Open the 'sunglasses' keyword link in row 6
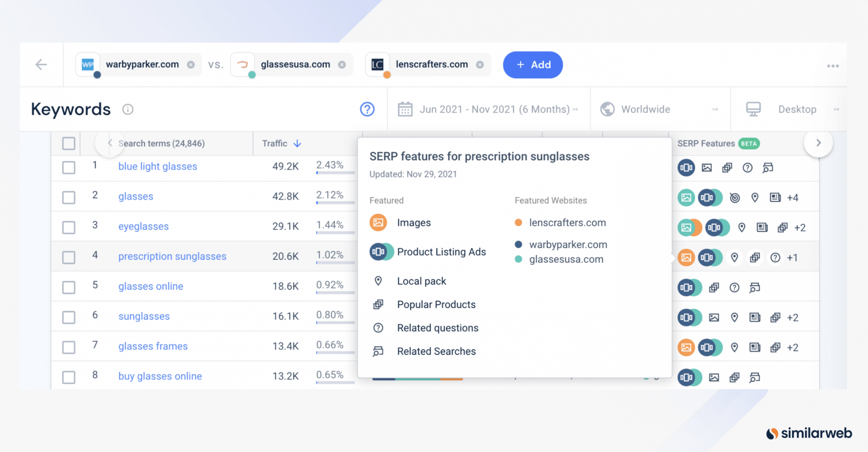 point(144,316)
